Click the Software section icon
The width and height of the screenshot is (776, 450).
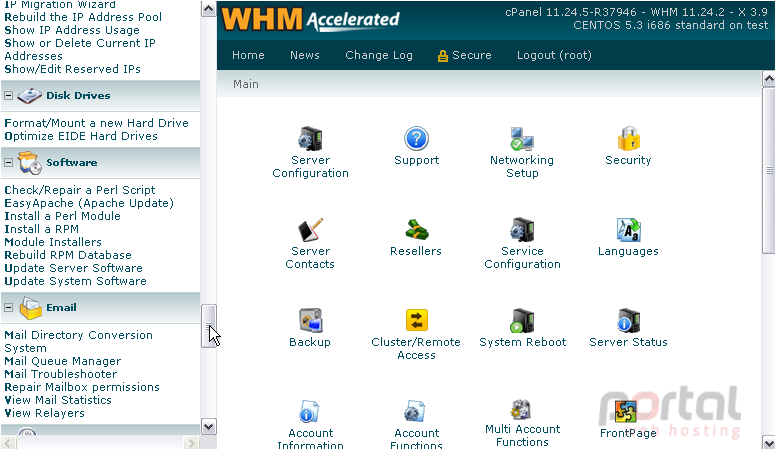click(30, 163)
